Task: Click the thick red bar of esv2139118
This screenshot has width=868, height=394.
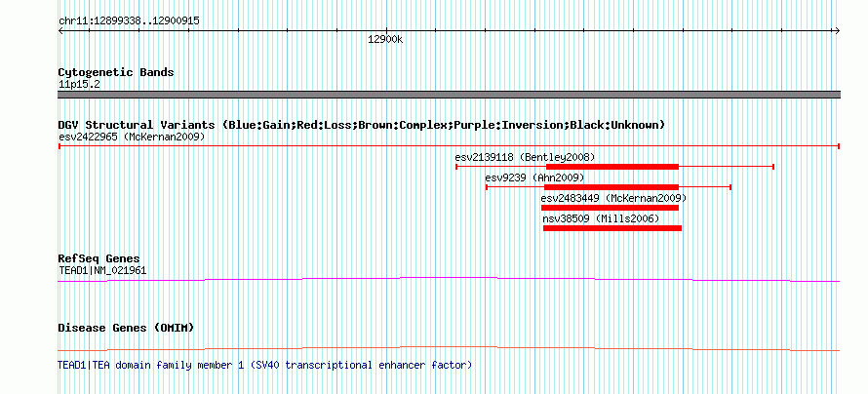Action: [x=612, y=167]
